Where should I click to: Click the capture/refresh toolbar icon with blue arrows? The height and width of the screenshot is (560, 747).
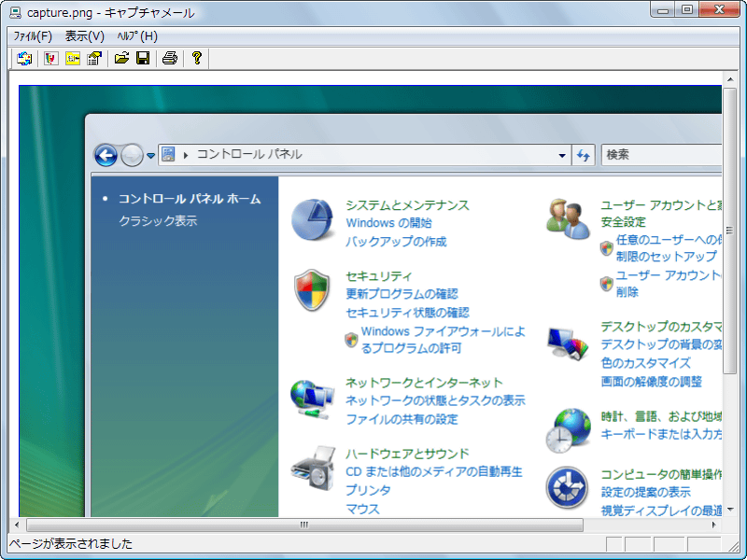click(24, 59)
